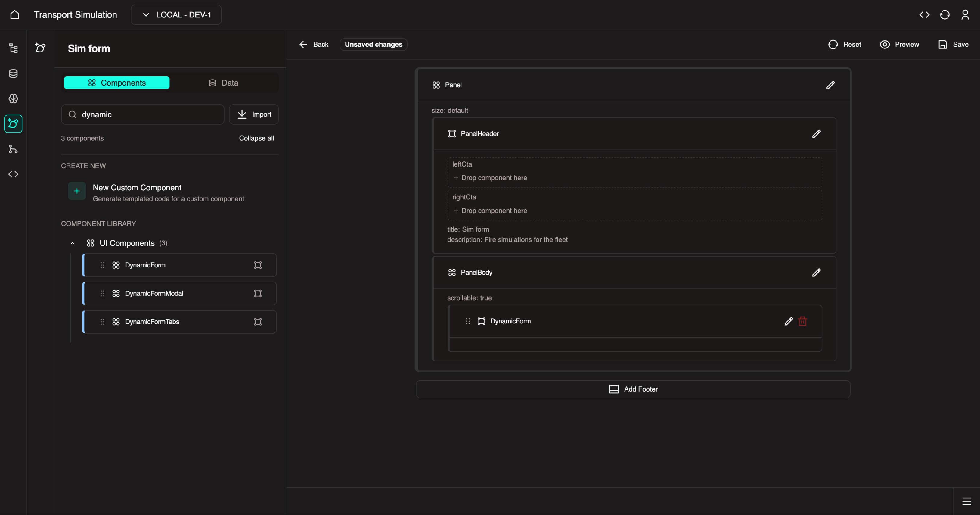Image resolution: width=980 pixels, height=515 pixels.
Task: Click the Unsaved changes badge
Action: [373, 44]
